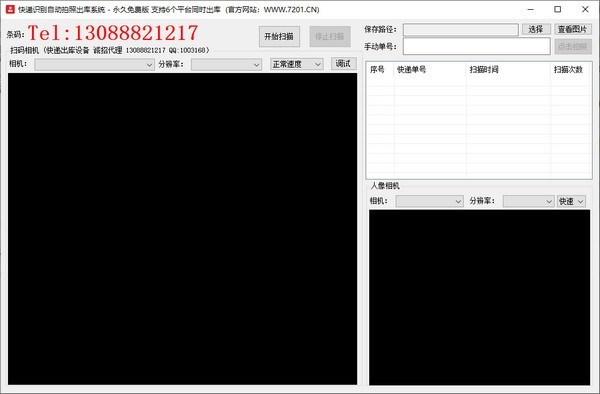Open the portrait camera 分辨率 dropdown
Viewport: 600px width, 394px height.
528,201
